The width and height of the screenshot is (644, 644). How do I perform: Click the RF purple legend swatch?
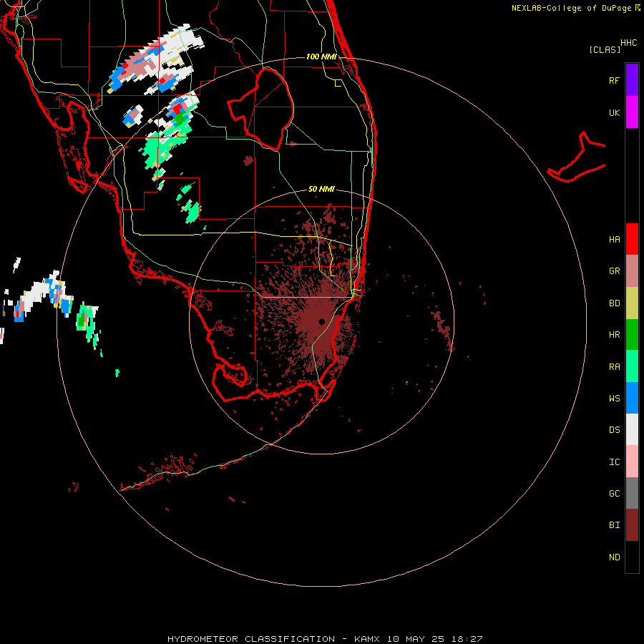(632, 79)
